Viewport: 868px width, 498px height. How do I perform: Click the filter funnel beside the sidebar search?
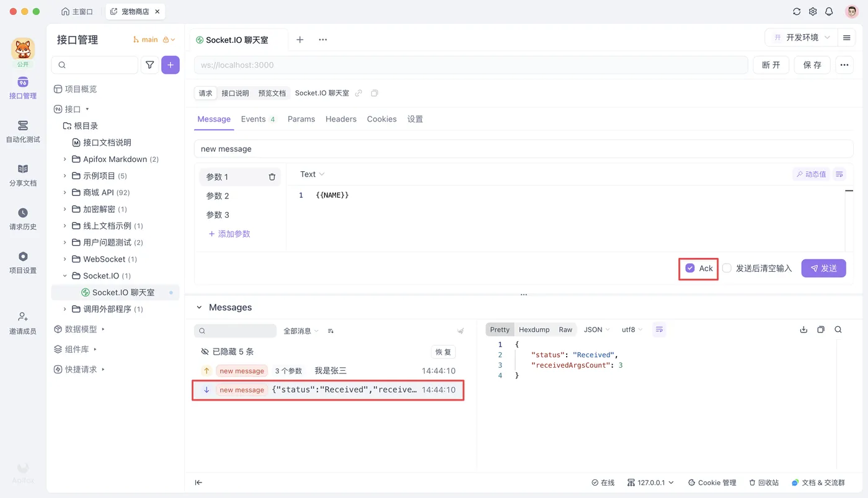click(x=149, y=65)
